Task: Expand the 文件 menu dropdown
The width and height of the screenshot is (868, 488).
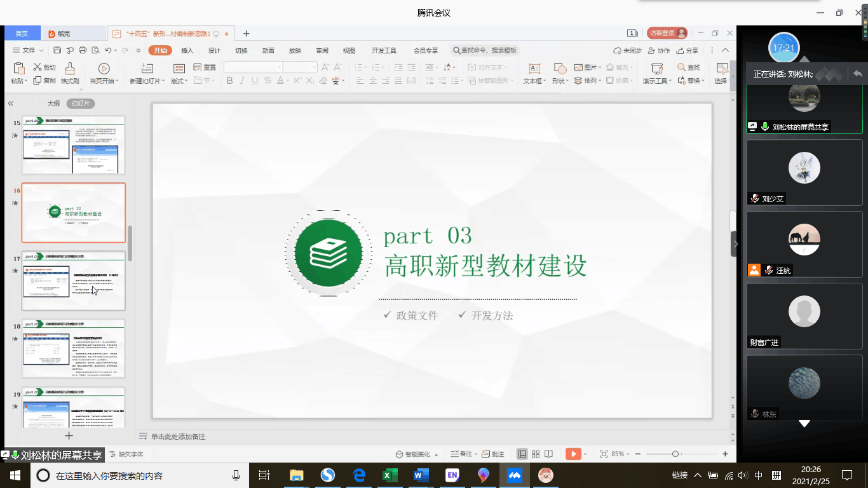Action: click(x=29, y=51)
